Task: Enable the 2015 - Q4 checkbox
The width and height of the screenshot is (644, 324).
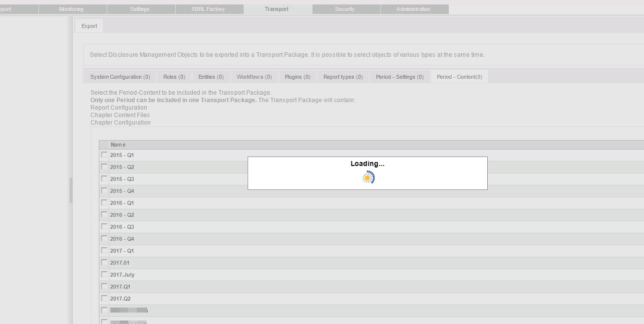Action: click(x=104, y=190)
